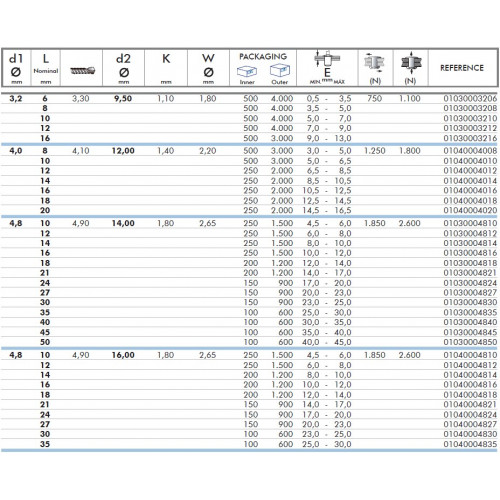Viewport: 500px width, 500px height.
Task: Click reference 01030003206
Action: (x=470, y=98)
